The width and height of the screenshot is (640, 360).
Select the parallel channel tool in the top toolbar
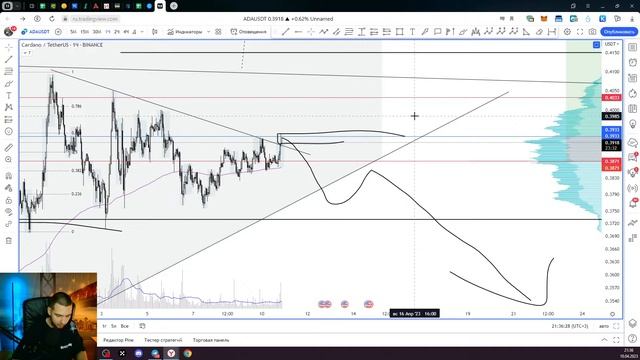coord(336,32)
